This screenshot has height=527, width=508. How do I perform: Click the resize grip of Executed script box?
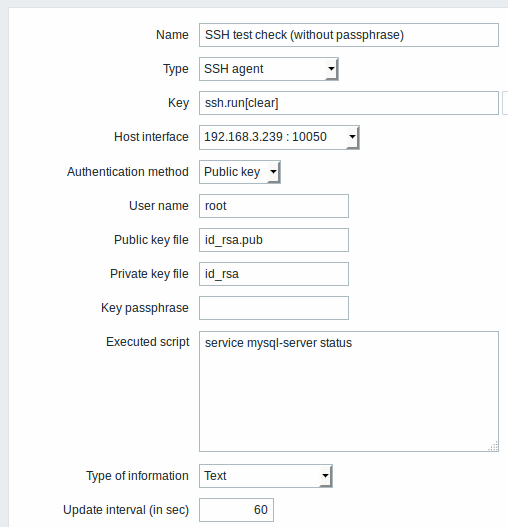tap(493, 446)
